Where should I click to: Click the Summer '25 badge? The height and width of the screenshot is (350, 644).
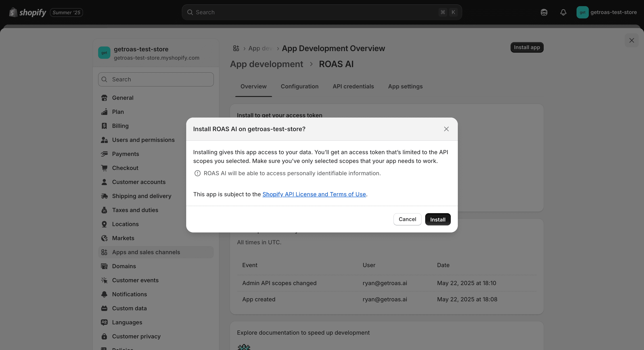66,12
